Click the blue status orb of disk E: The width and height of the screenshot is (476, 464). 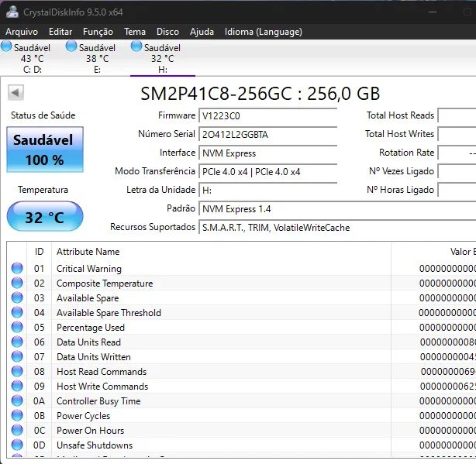coord(71,46)
